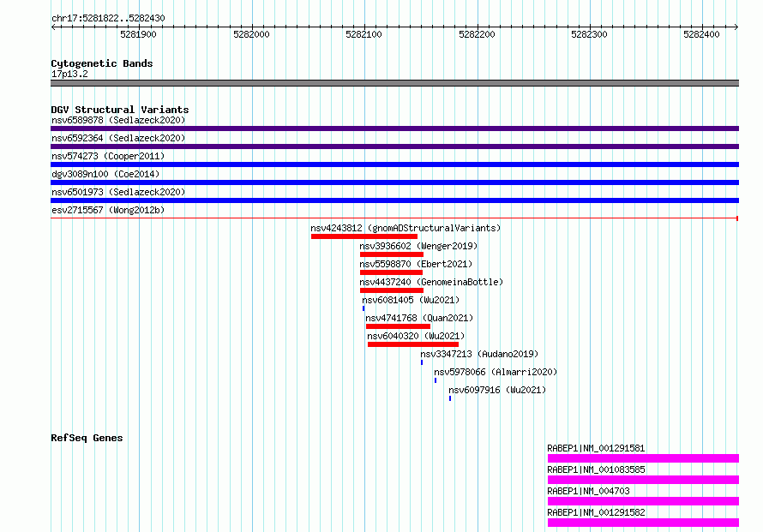
Task: Select nsv3347213 (Audano2019) label
Action: pos(479,354)
